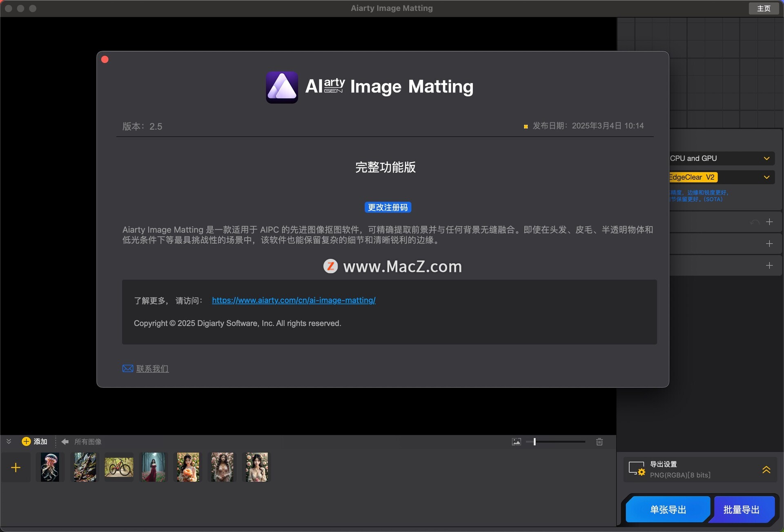The width and height of the screenshot is (784, 532).
Task: Click the thumbnail size image icon
Action: click(x=517, y=442)
